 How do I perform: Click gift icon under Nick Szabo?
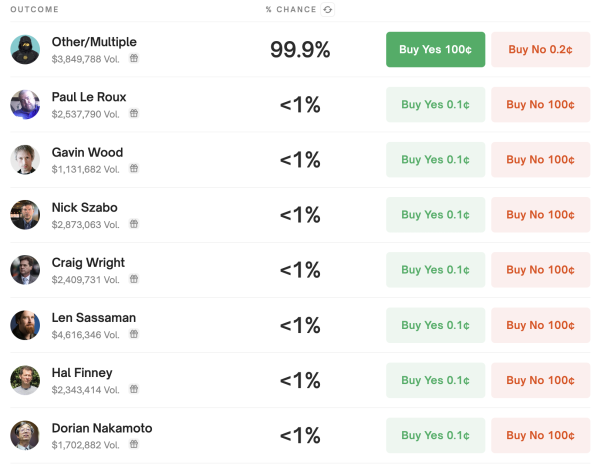pyautogui.click(x=134, y=224)
